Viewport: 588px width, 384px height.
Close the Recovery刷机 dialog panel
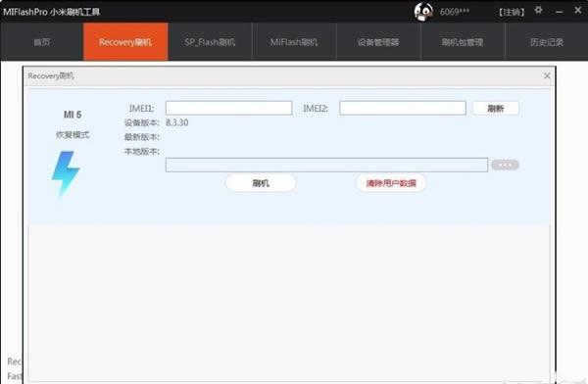(x=547, y=75)
